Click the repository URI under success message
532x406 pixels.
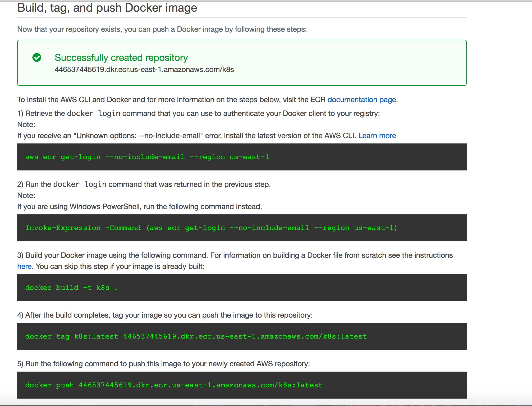144,70
